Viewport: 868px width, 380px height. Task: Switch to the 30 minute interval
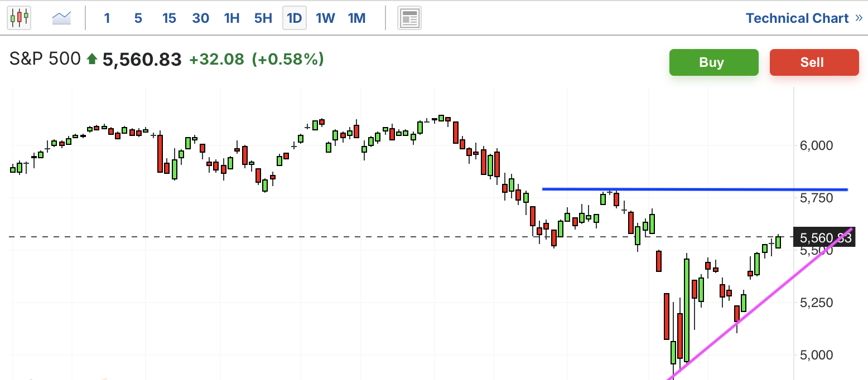pyautogui.click(x=200, y=18)
